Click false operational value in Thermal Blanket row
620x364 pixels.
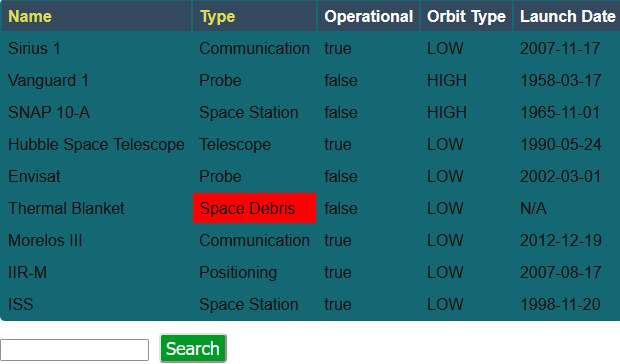point(369,208)
